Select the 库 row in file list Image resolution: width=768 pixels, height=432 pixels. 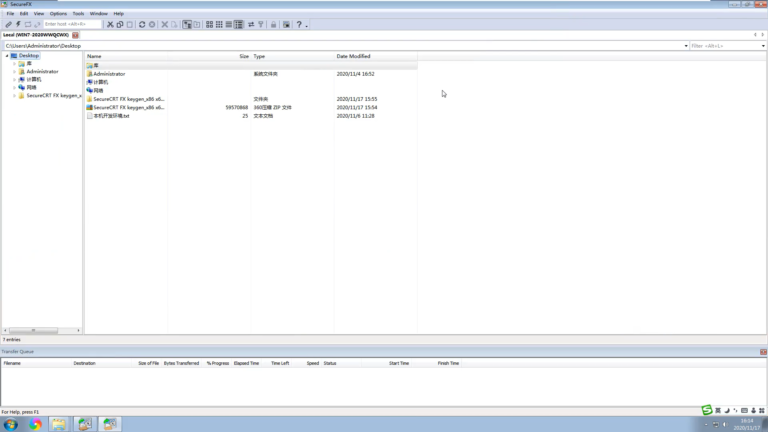tap(251, 65)
